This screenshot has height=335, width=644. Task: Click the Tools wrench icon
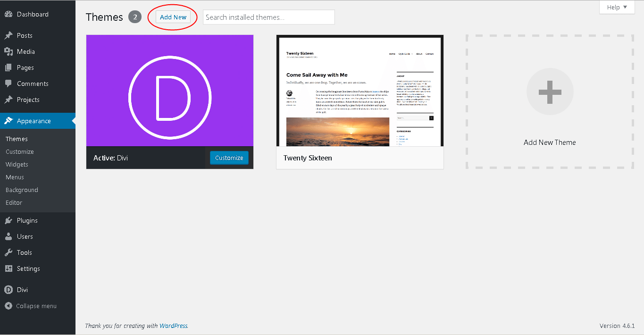click(8, 252)
